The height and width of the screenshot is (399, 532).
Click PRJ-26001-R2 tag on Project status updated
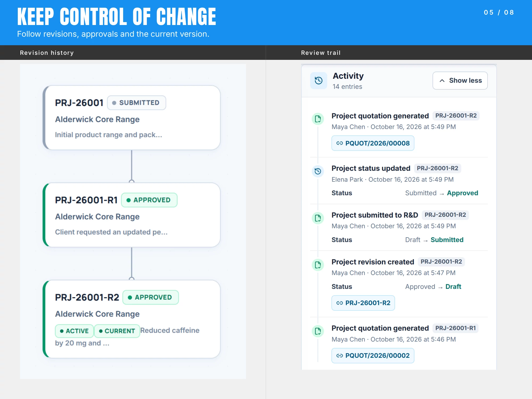[438, 168]
